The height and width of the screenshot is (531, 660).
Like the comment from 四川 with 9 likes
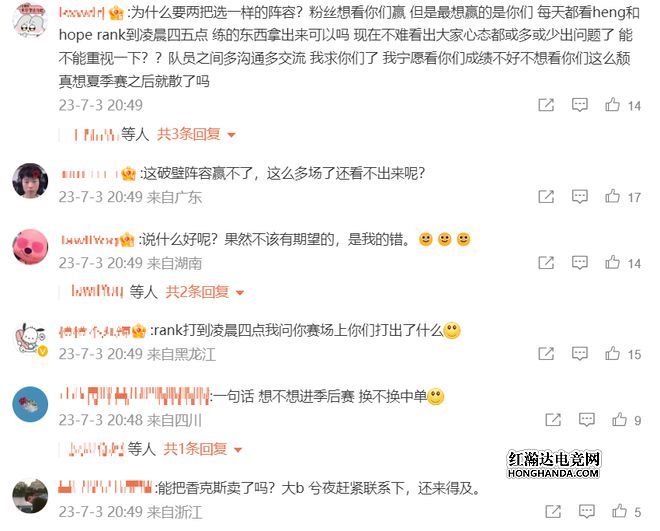pos(619,419)
